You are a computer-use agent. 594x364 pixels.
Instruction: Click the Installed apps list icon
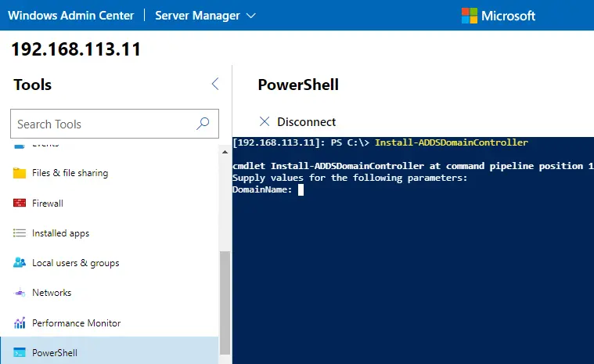(x=20, y=232)
